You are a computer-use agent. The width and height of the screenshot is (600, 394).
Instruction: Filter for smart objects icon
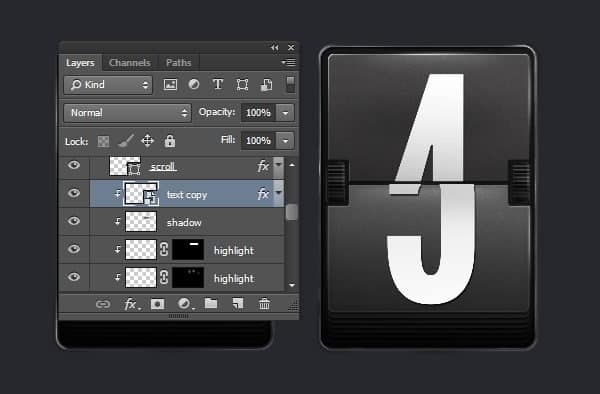(x=266, y=85)
